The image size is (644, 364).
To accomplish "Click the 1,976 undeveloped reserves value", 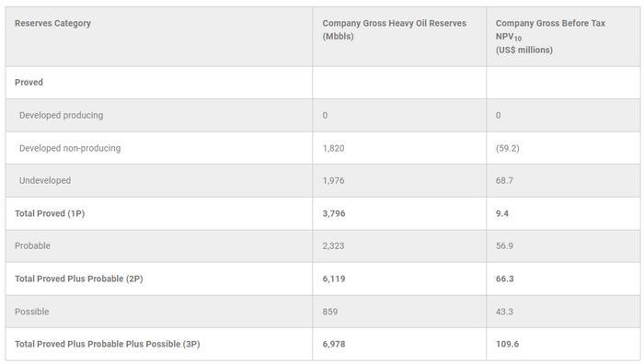I will (x=333, y=180).
